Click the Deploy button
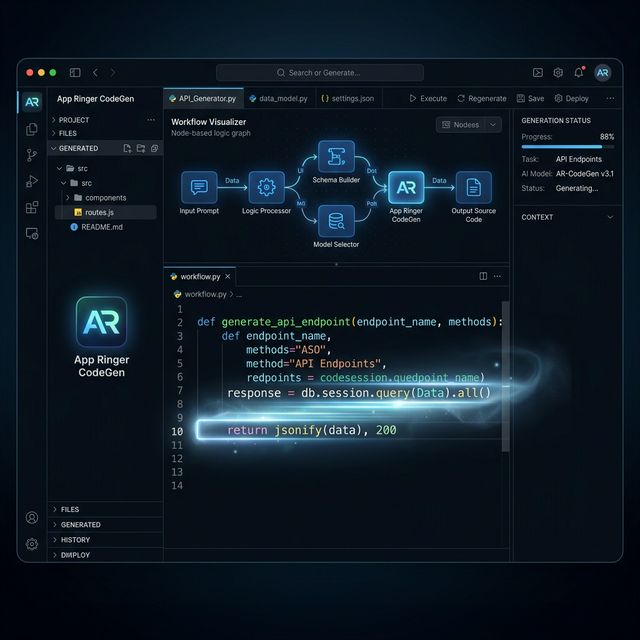The width and height of the screenshot is (640, 640). tap(571, 98)
